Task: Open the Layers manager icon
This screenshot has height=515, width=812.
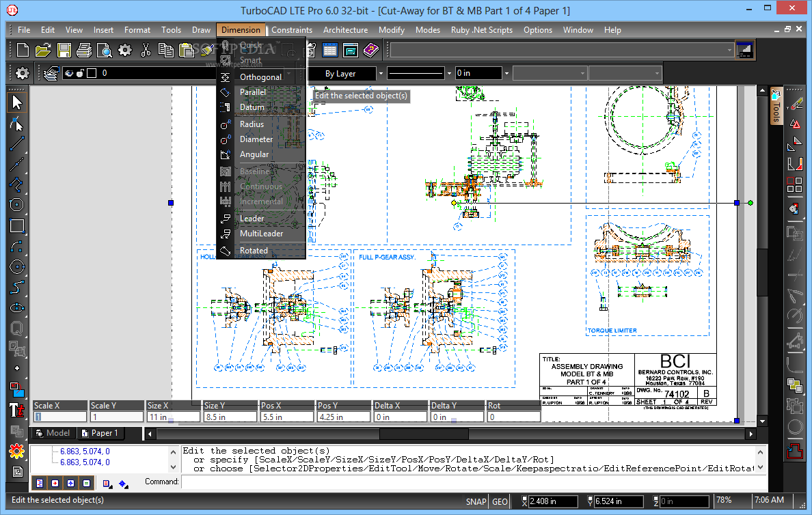Action: pos(50,74)
